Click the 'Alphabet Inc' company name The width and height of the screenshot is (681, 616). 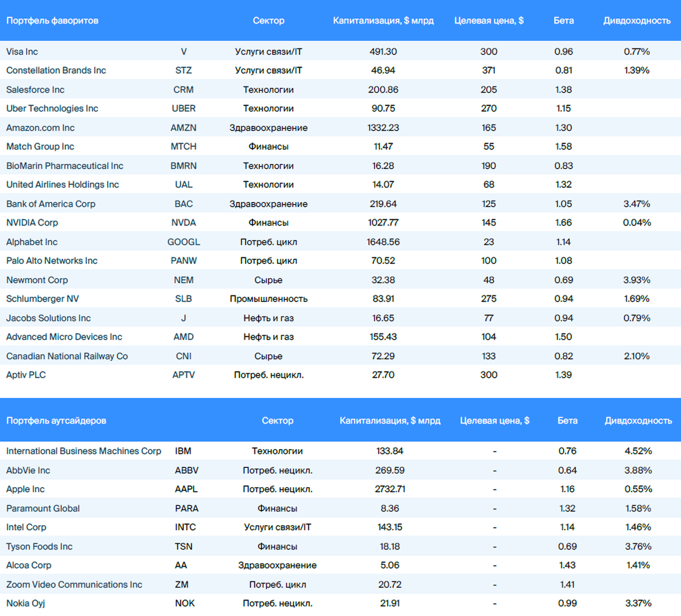[32, 242]
